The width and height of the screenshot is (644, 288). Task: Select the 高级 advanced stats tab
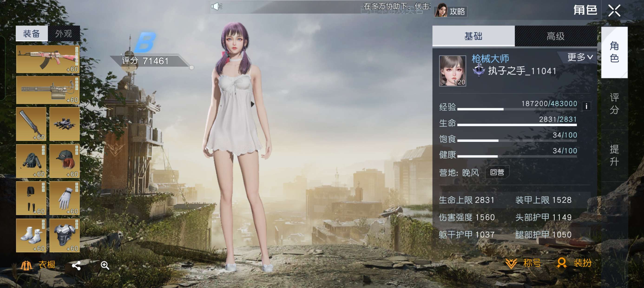coord(555,36)
